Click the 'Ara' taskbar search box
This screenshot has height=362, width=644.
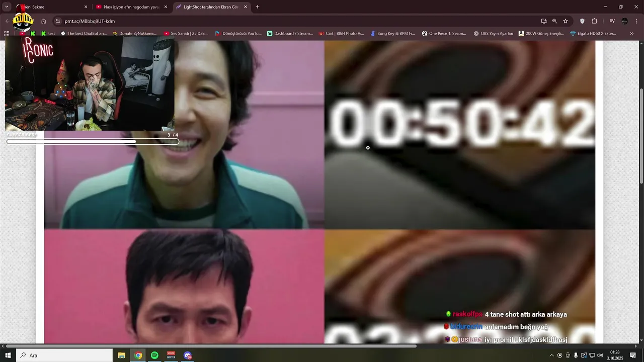[x=64, y=355]
